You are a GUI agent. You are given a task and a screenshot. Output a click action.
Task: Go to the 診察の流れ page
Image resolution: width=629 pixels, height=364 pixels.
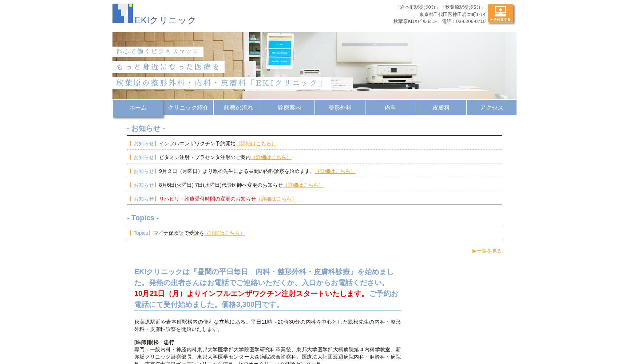[238, 107]
